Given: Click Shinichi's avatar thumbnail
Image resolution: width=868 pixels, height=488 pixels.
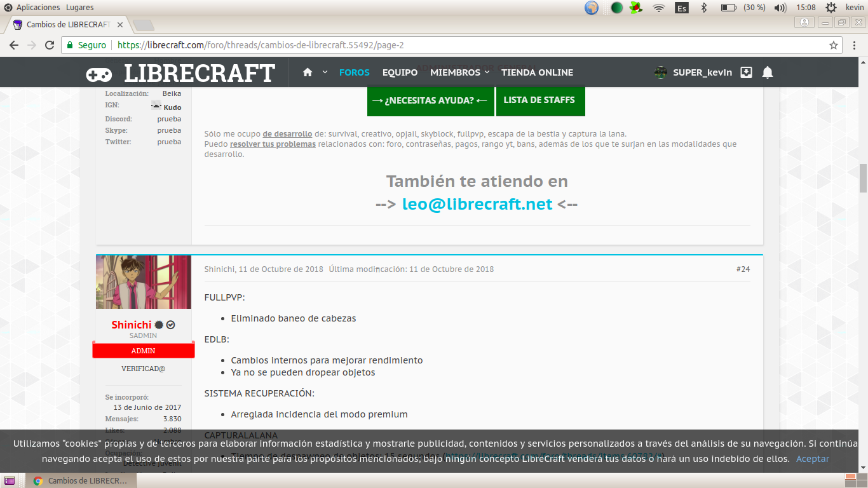Looking at the screenshot, I should 144,282.
